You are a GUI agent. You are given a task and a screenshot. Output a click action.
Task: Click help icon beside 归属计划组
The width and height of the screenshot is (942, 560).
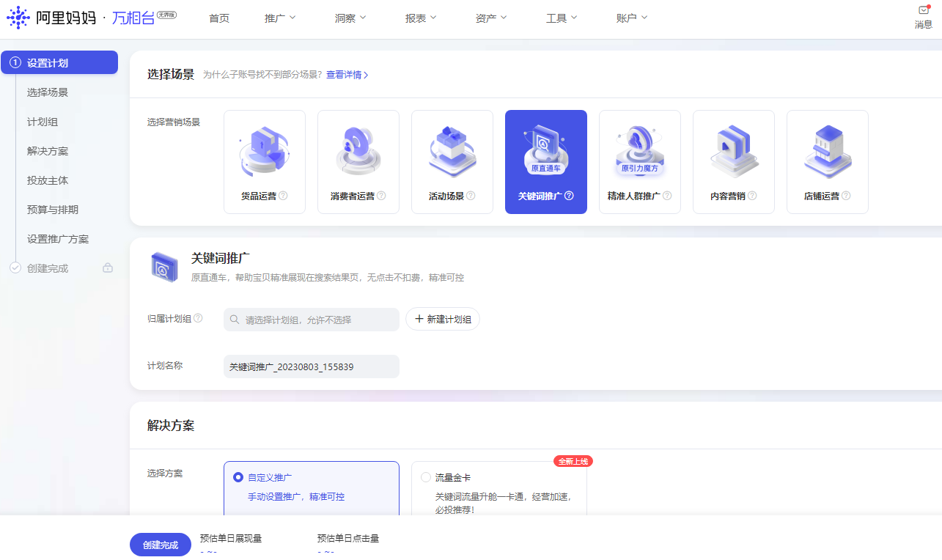(x=198, y=318)
